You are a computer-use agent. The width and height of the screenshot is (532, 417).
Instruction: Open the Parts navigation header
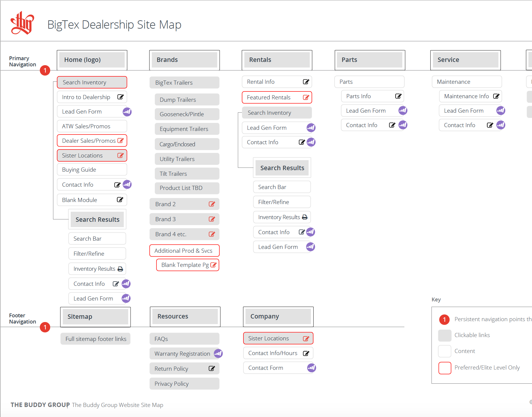(370, 60)
